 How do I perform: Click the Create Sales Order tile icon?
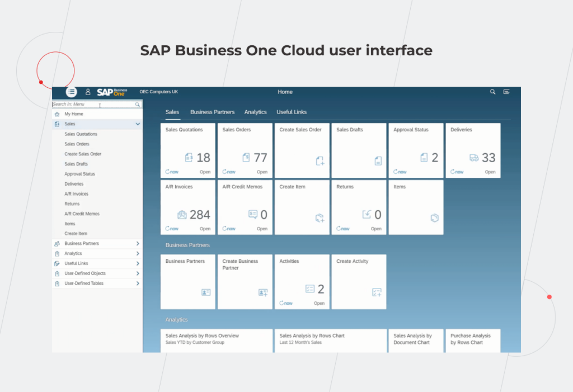click(x=320, y=160)
